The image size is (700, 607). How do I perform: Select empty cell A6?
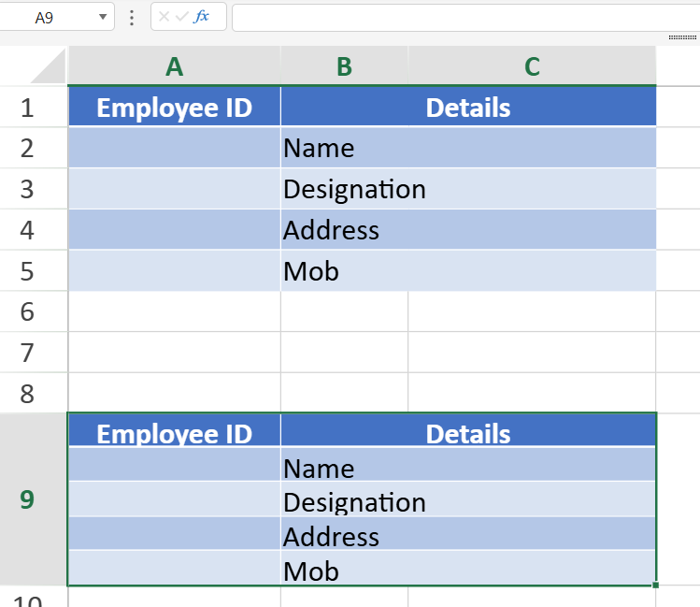coord(174,311)
